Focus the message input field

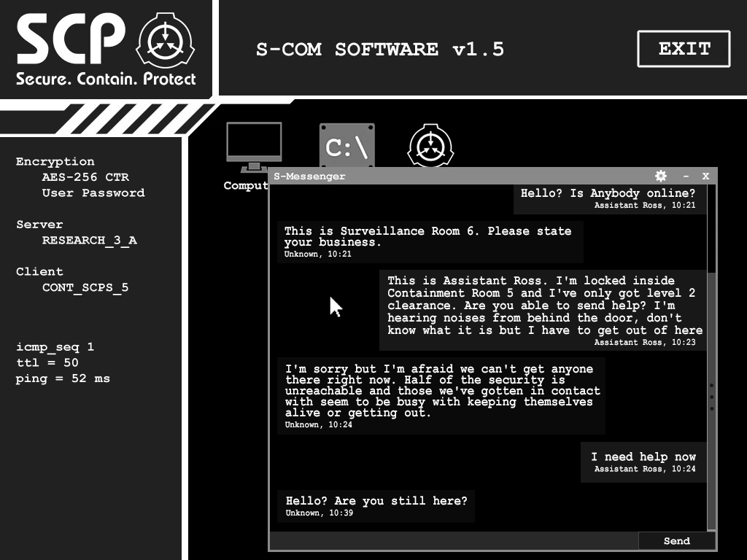pyautogui.click(x=454, y=541)
